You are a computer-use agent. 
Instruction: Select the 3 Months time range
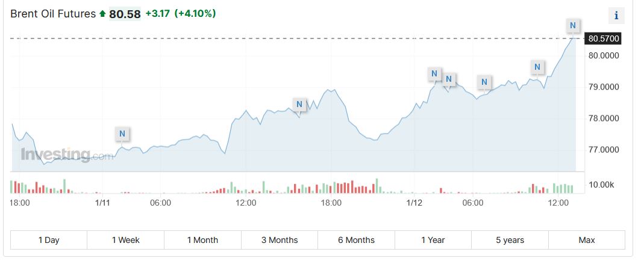pos(279,240)
